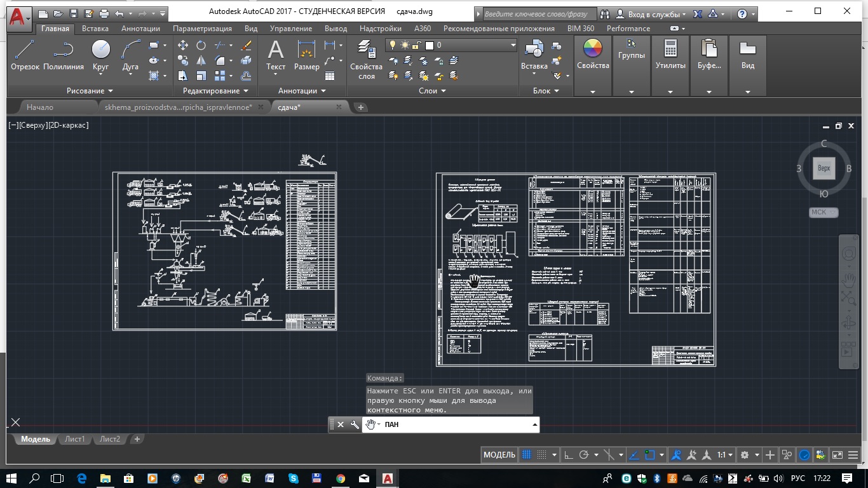Viewport: 868px width, 488px height.
Task: Open Chrome from the Windows taskbar
Action: tap(341, 478)
